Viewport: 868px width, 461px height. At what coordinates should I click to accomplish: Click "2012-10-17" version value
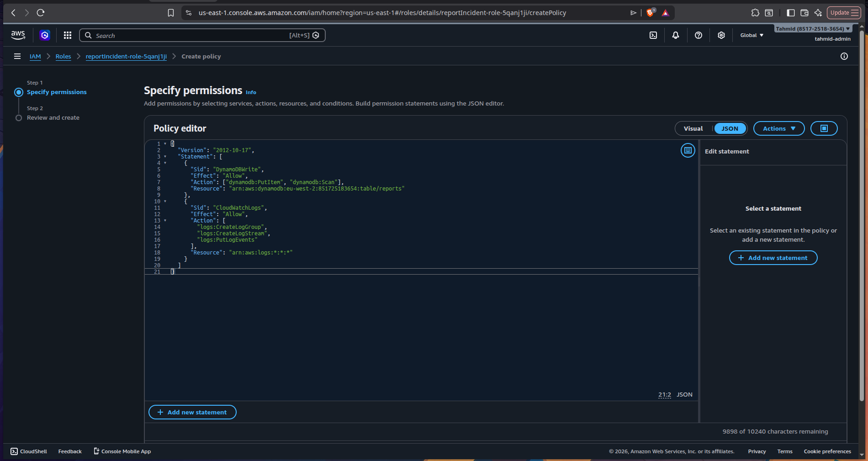(232, 150)
